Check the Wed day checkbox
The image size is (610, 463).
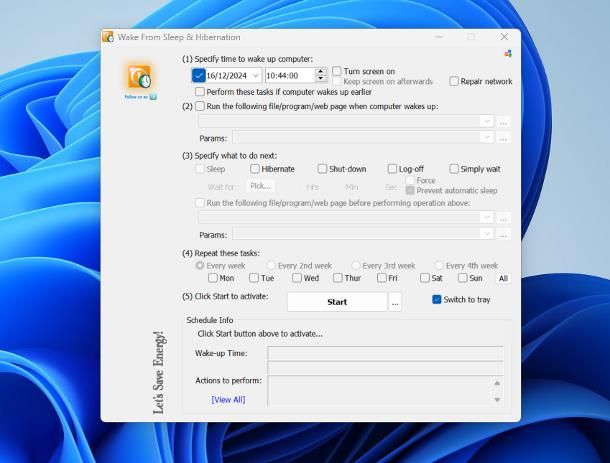tap(297, 278)
